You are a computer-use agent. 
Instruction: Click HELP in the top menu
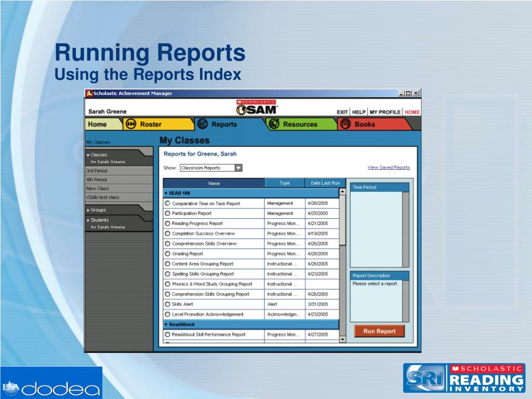point(358,112)
